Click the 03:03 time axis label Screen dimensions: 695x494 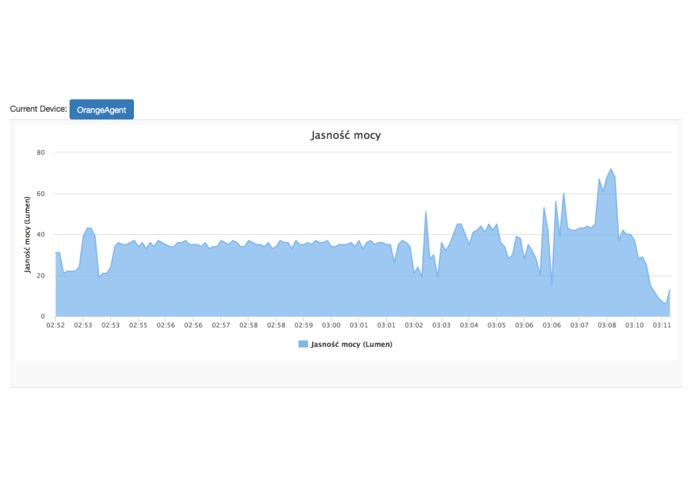tap(441, 325)
